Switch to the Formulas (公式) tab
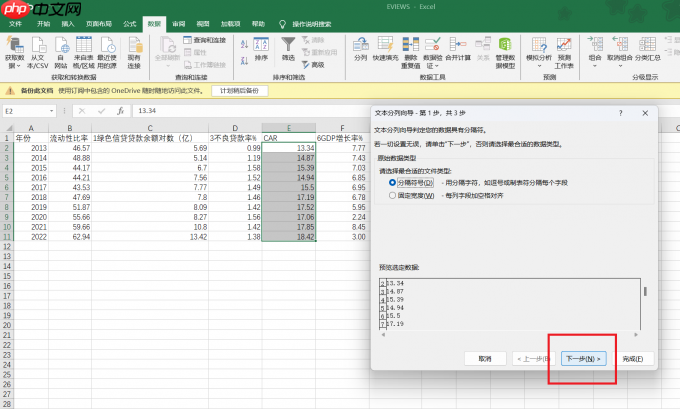 point(129,24)
